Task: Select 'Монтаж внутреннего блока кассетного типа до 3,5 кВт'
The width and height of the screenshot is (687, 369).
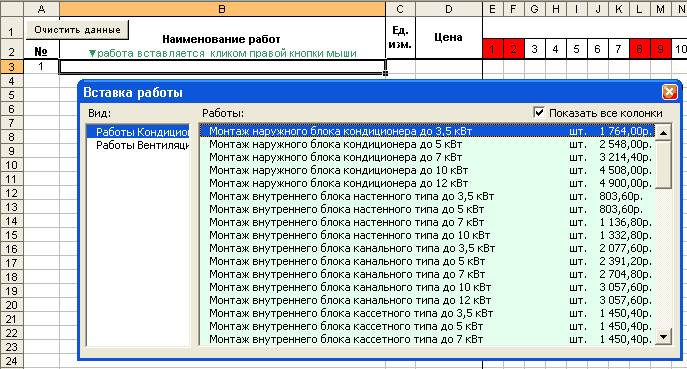Action: click(x=428, y=313)
